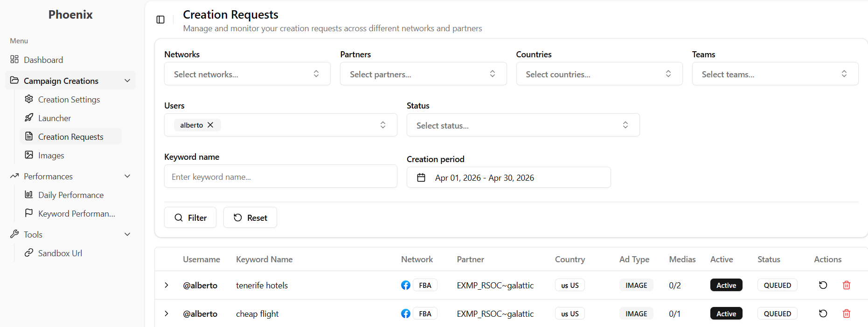868x327 pixels.
Task: Expand the tenerife hotels row
Action: (x=167, y=285)
